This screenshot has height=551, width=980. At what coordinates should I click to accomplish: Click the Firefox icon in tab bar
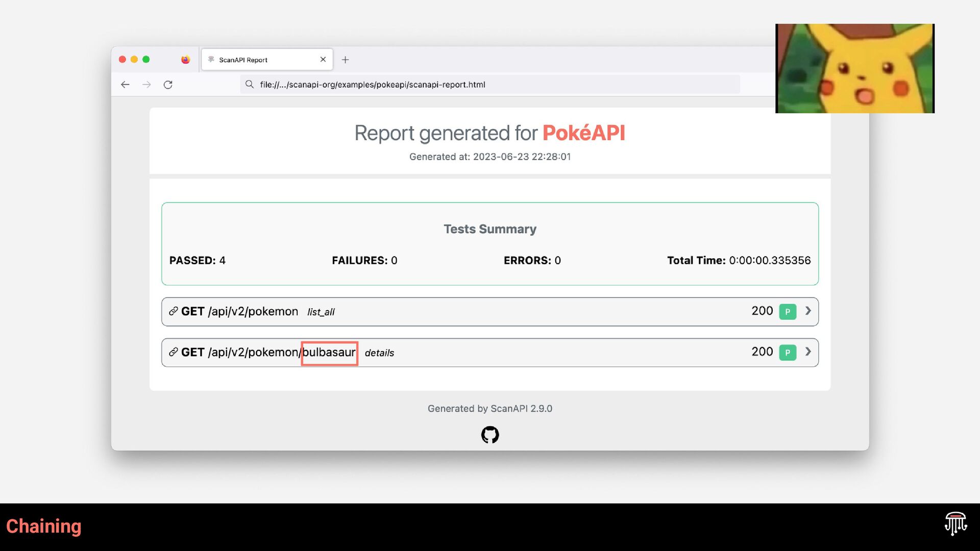[x=185, y=60]
